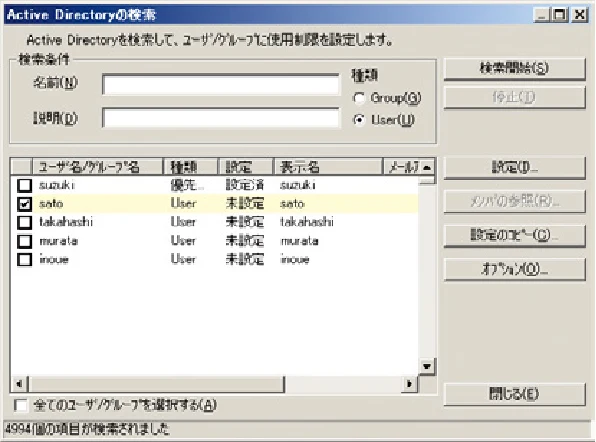This screenshot has height=442, width=596.
Task: Focus the 名前(N) input field
Action: [x=221, y=84]
